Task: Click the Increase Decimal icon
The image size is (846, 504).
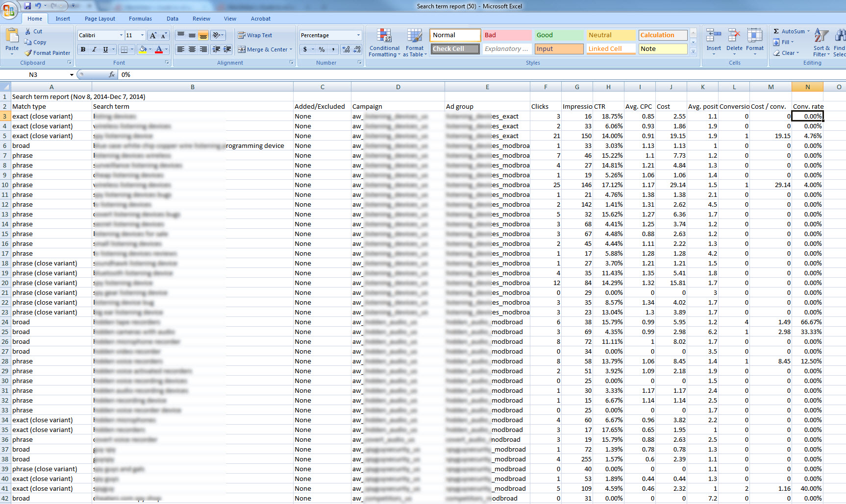Action: pos(346,49)
